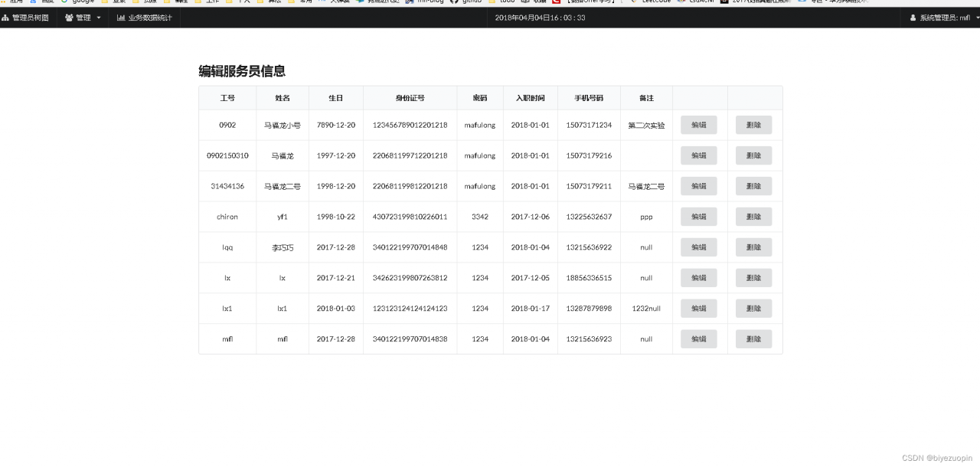Delete the record with 工号 0902150310
Screen dimensions: 980x467
pos(754,155)
